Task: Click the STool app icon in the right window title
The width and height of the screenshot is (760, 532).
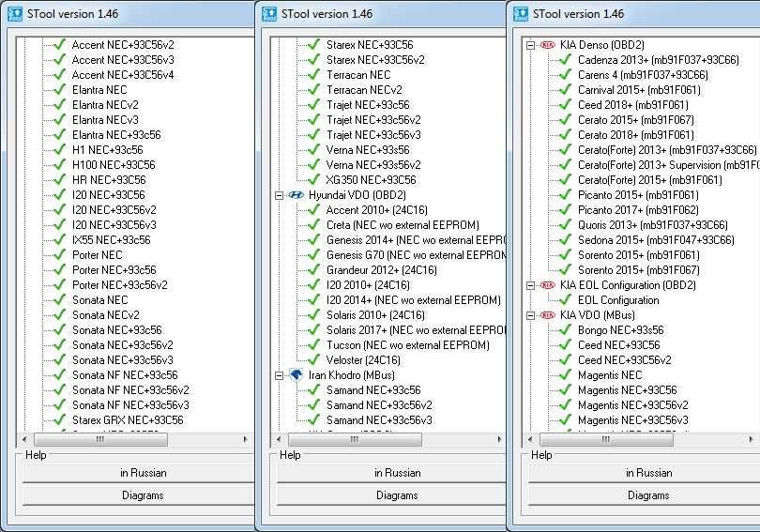Action: [521, 13]
